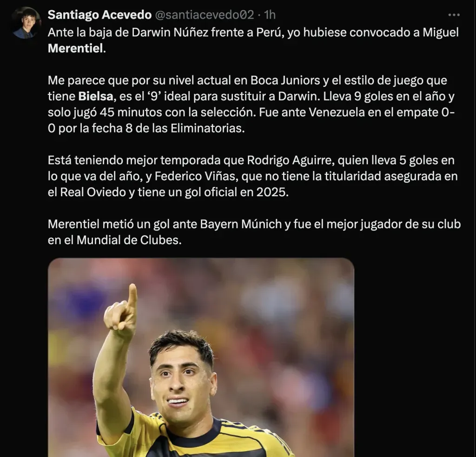This screenshot has width=476, height=457.
Task: Open the attached photo of the player pointing
Action: coord(201,357)
